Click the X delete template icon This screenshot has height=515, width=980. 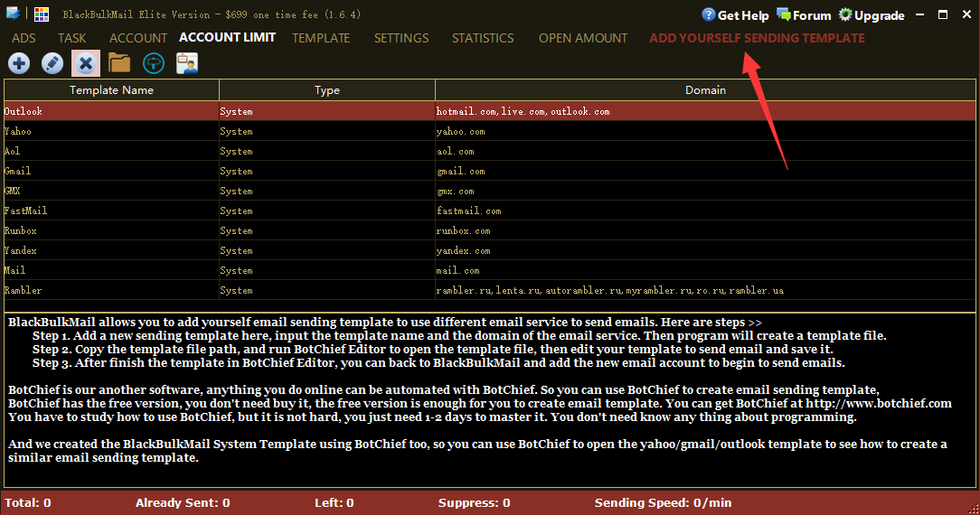pos(86,63)
